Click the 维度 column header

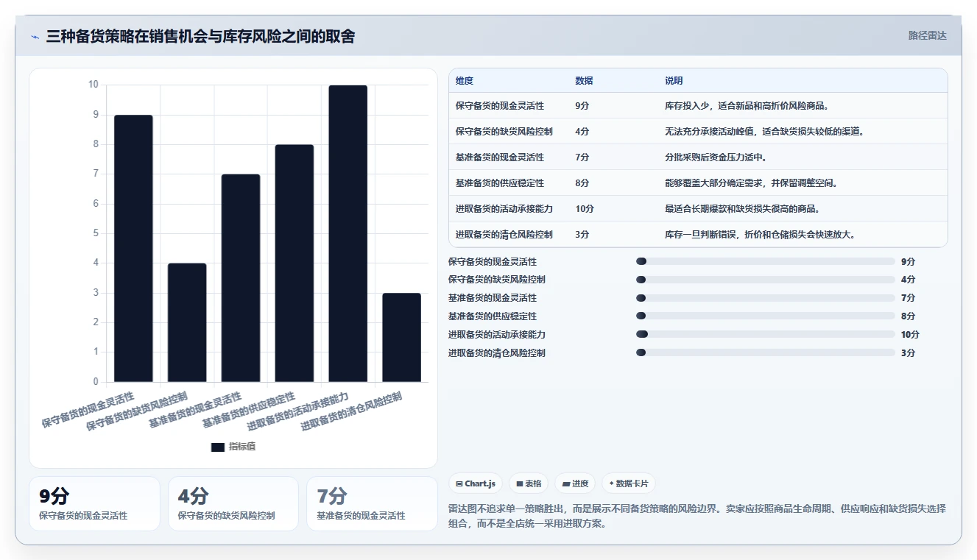coord(465,80)
